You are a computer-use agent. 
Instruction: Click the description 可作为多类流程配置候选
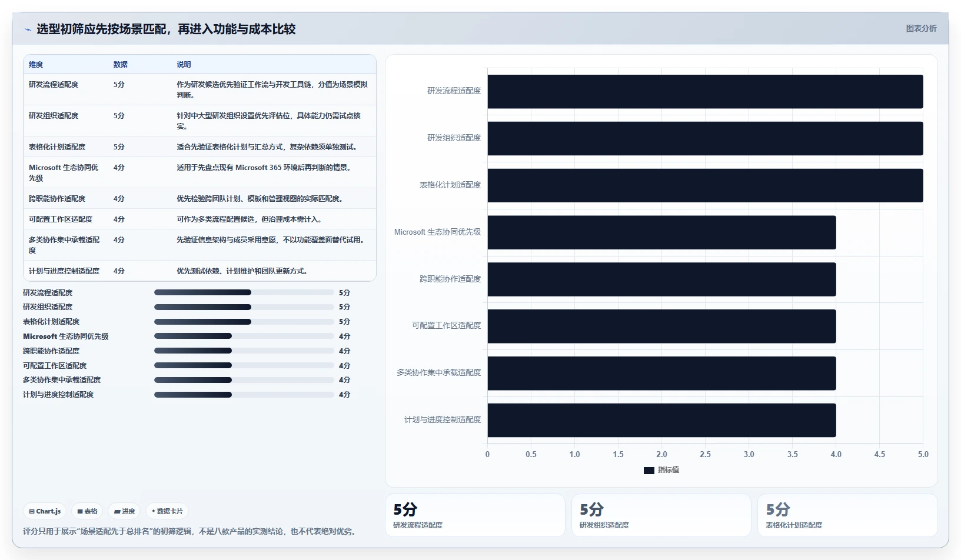(x=249, y=219)
